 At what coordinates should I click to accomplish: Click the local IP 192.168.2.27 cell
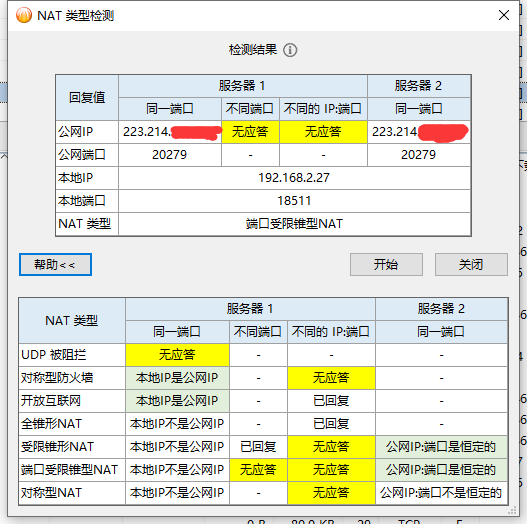point(294,178)
